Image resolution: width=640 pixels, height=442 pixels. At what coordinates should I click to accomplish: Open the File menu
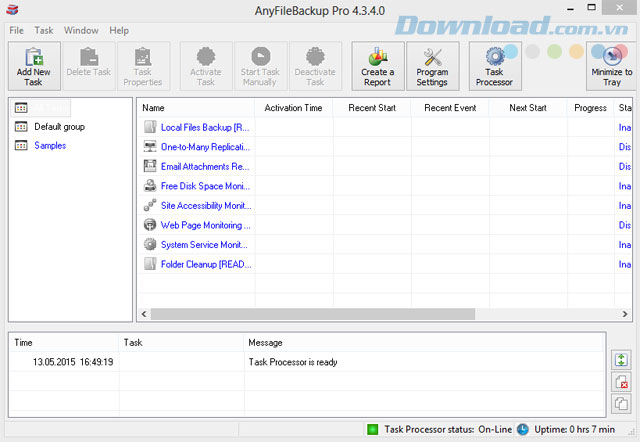click(16, 31)
